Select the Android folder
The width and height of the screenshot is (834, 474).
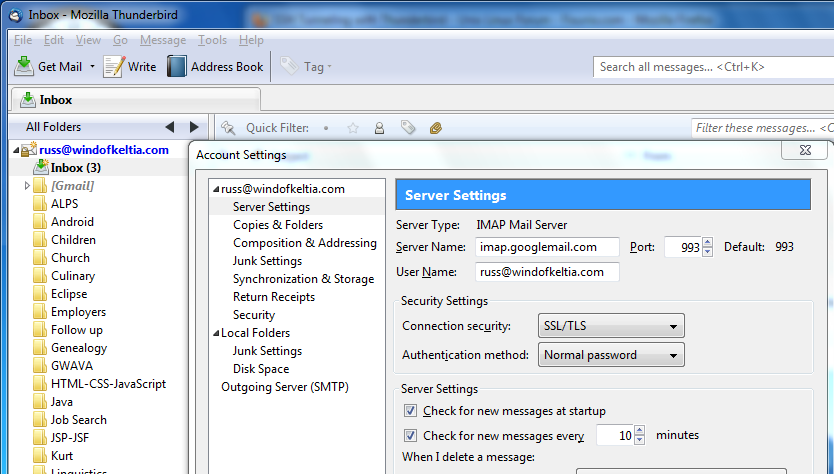click(x=72, y=222)
